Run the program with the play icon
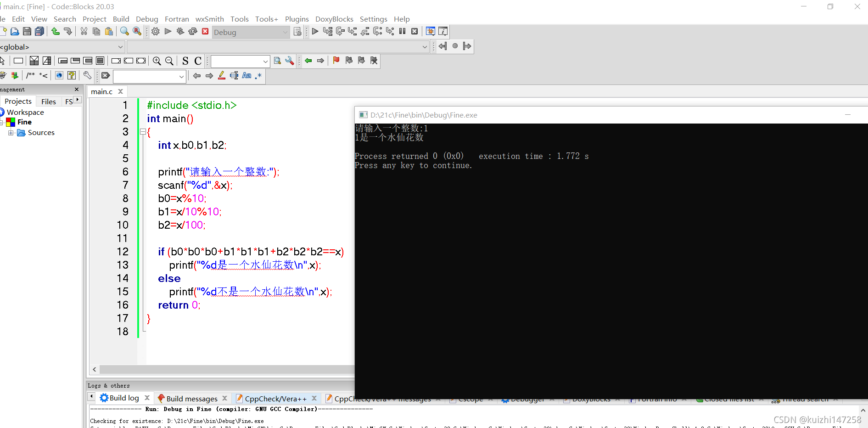868x428 pixels. click(x=168, y=31)
